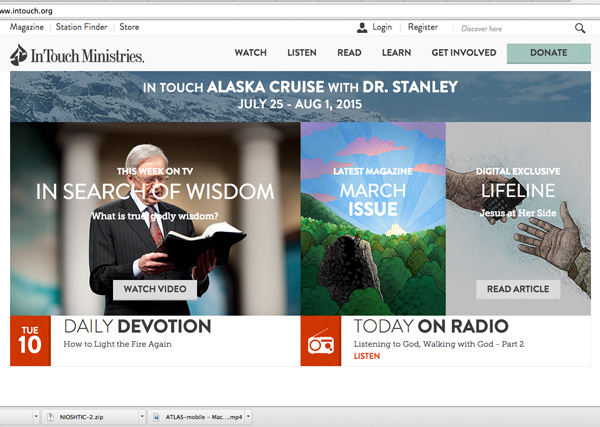
Task: Click the ATLAS-mobile mp4 file icon
Action: tap(156, 417)
